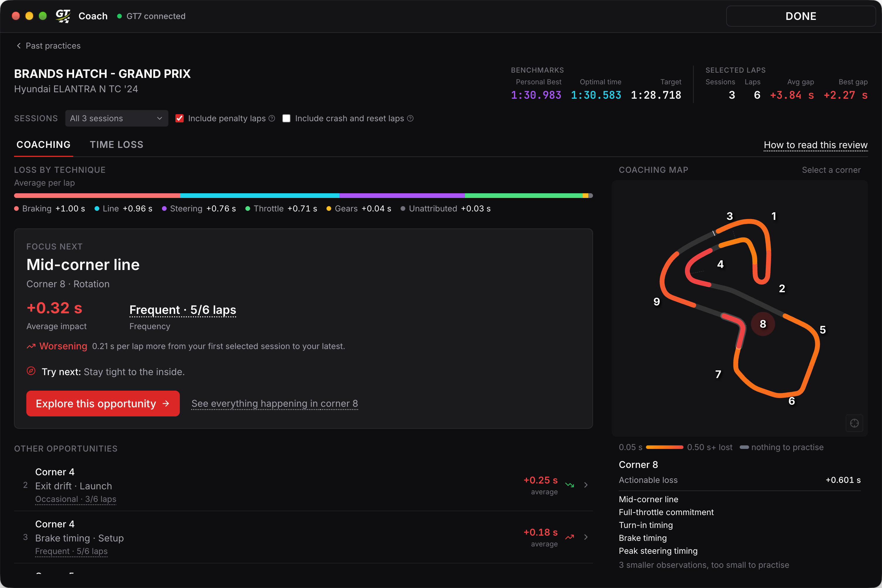Viewport: 882px width, 588px height.
Task: Click the DONE button
Action: coord(801,16)
